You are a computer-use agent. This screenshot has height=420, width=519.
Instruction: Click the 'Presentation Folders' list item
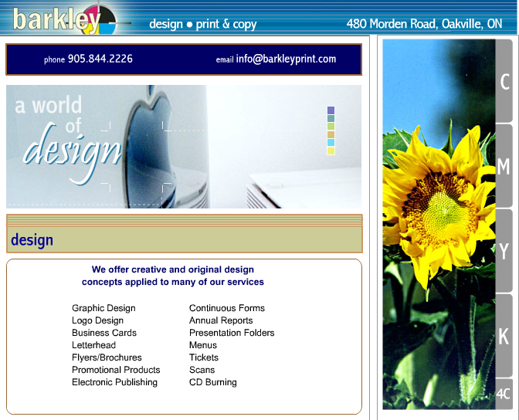232,333
